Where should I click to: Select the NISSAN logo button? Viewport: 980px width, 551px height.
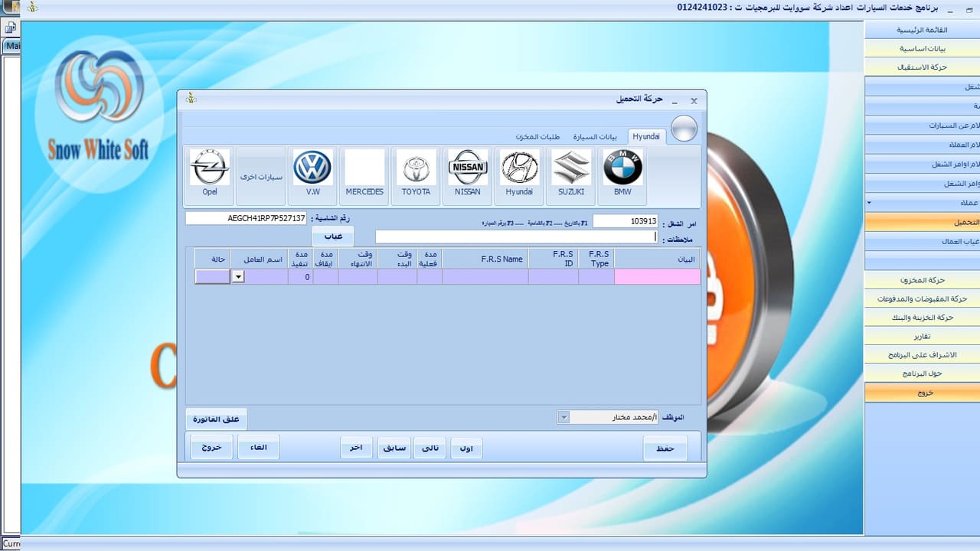[468, 176]
